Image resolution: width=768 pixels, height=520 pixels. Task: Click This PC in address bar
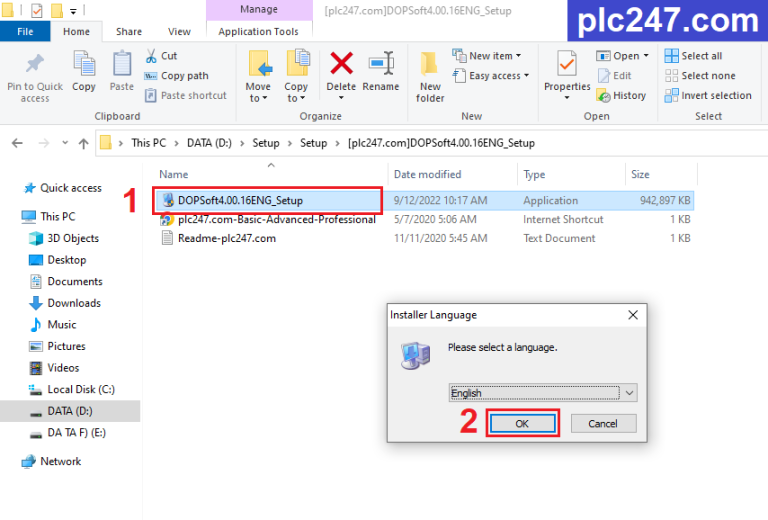tap(148, 143)
